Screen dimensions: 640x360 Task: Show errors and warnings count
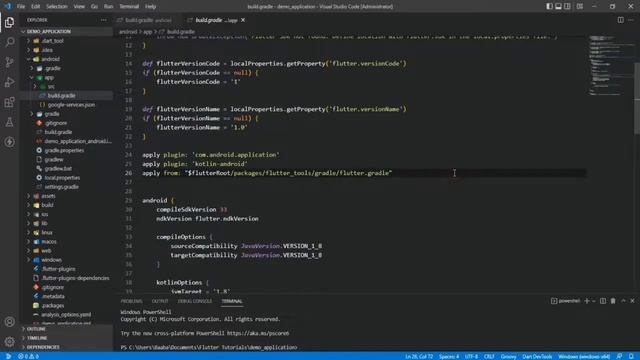point(28,356)
